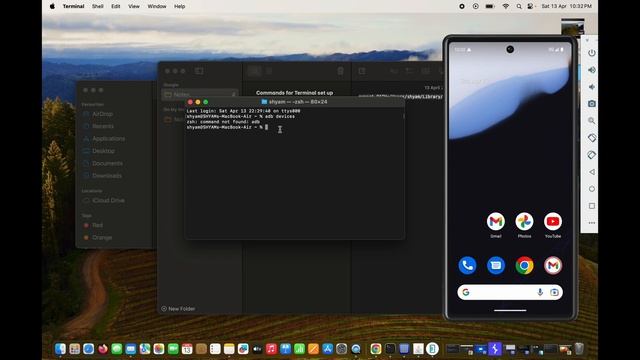This screenshot has width=640, height=360.
Task: Click the compose note icon in Notes
Action: [362, 71]
